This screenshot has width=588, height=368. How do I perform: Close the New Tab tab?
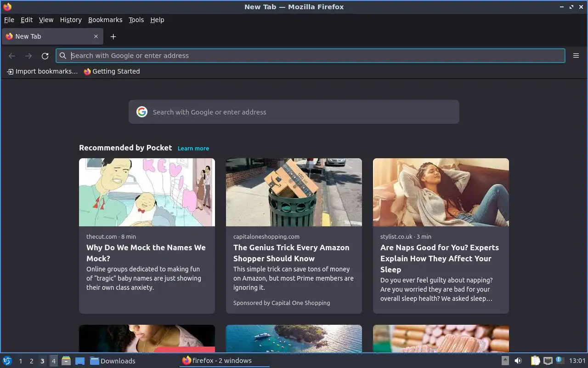pyautogui.click(x=96, y=36)
